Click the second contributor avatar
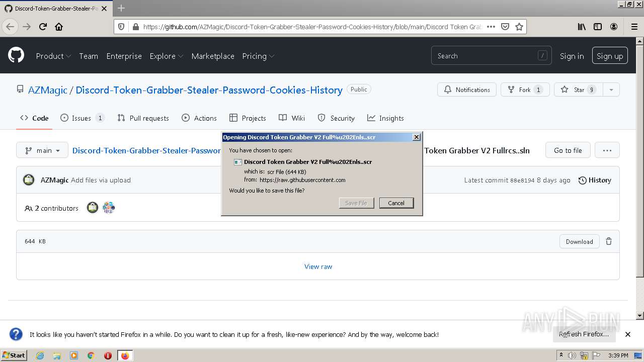The height and width of the screenshot is (362, 644). (x=109, y=208)
